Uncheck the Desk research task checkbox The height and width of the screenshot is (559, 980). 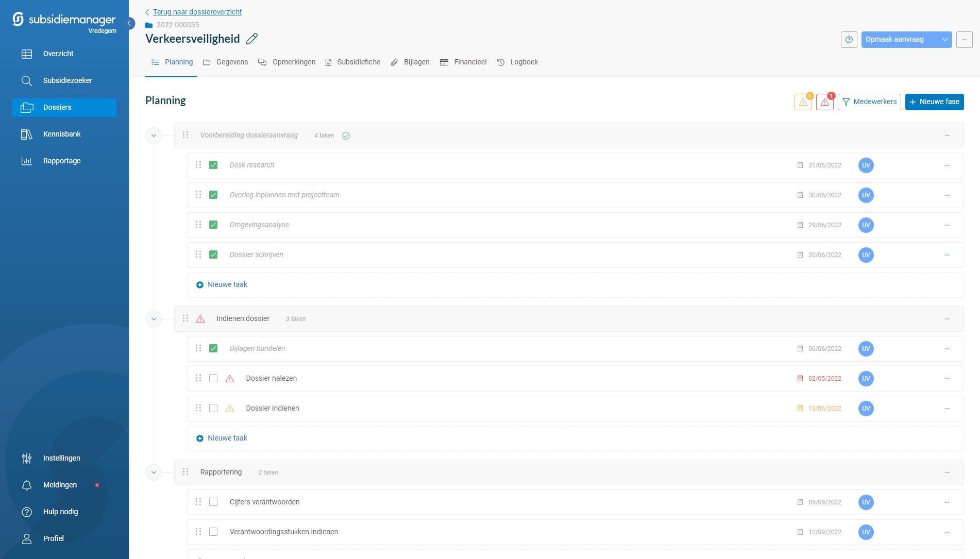[x=213, y=165]
